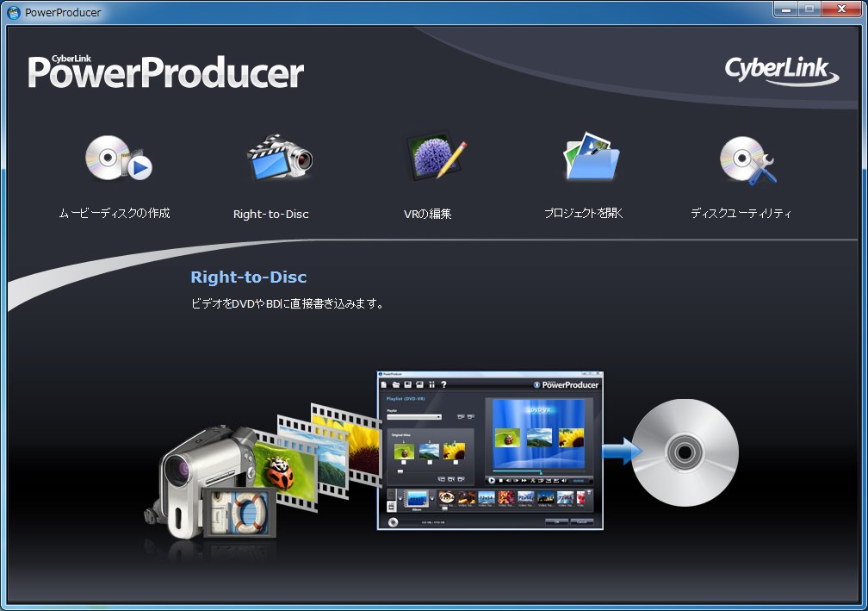Click the ディスクユーティリティ label
The image size is (868, 611).
coord(741,213)
